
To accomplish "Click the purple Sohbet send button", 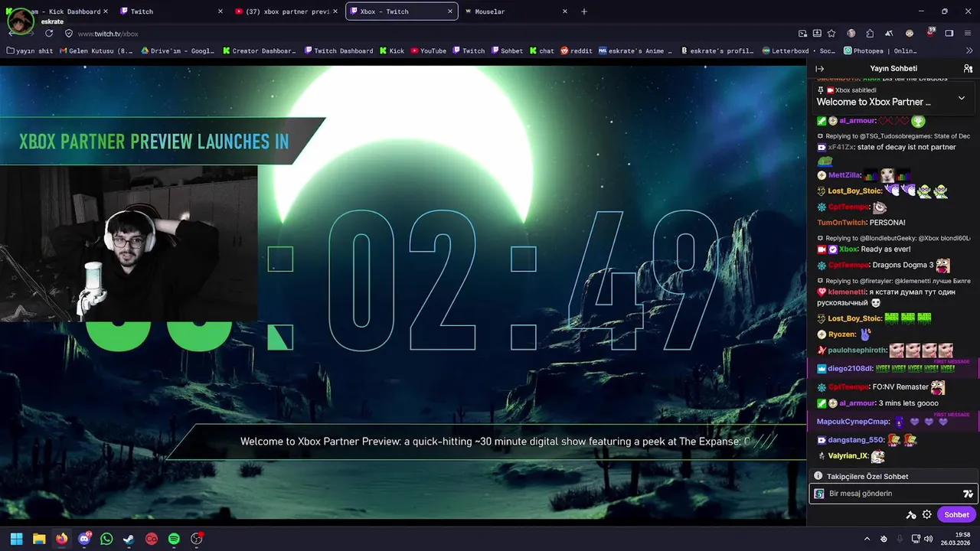I will tap(956, 515).
